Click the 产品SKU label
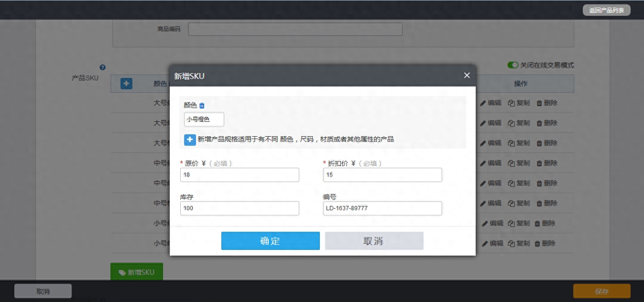644x302 pixels. [85, 78]
